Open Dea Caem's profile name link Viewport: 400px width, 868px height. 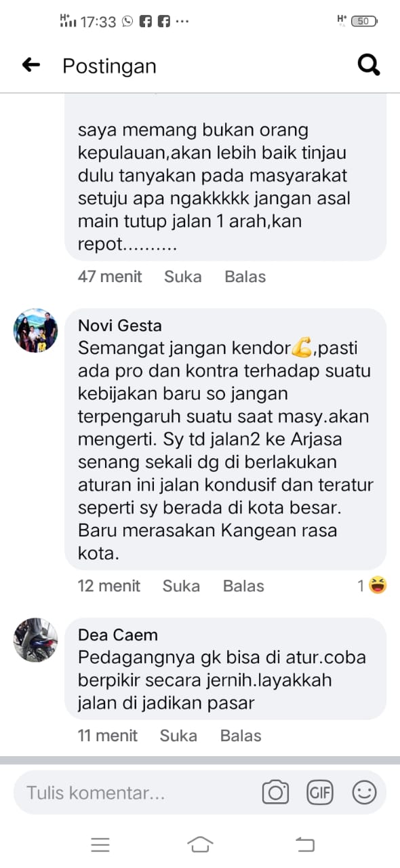point(118,635)
